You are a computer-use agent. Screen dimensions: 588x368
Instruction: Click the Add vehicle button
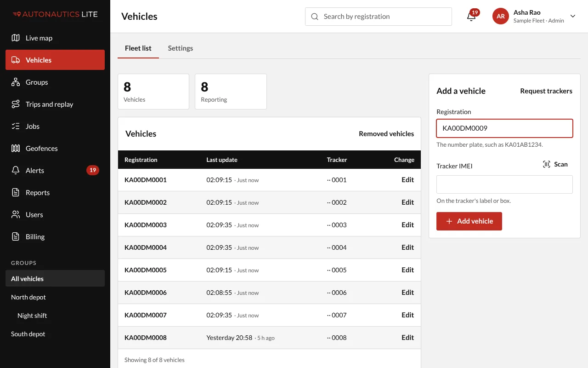(x=469, y=221)
